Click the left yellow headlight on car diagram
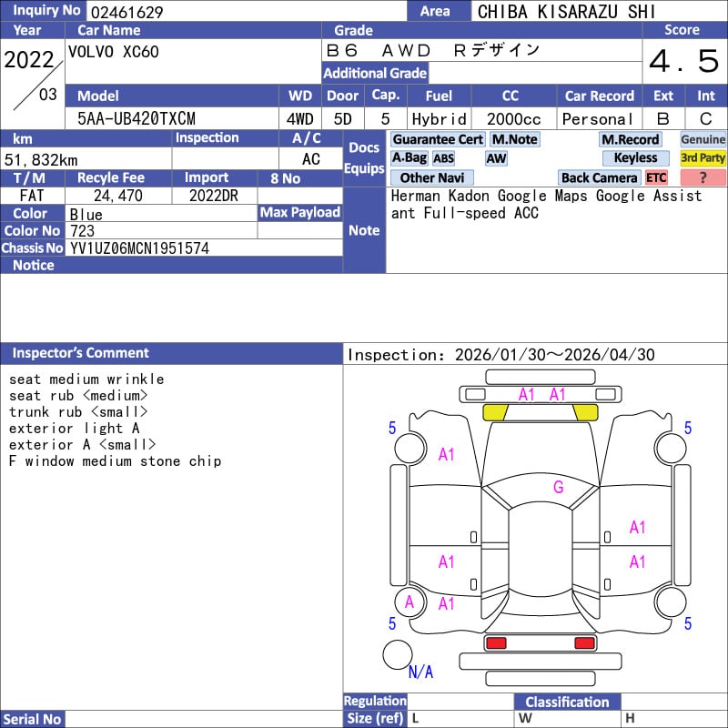 coord(495,412)
